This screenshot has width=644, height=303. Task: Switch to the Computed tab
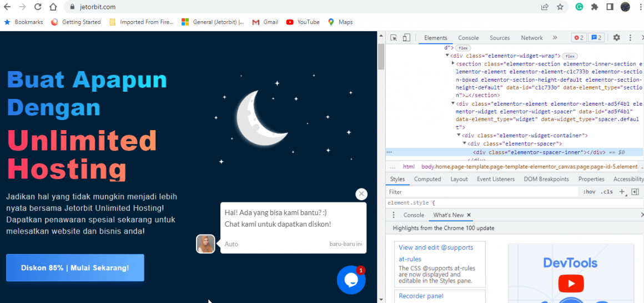coord(427,179)
